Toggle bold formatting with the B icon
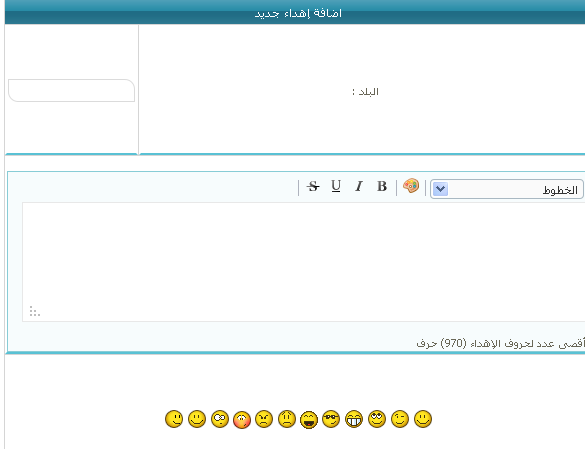The width and height of the screenshot is (585, 449). click(x=382, y=186)
